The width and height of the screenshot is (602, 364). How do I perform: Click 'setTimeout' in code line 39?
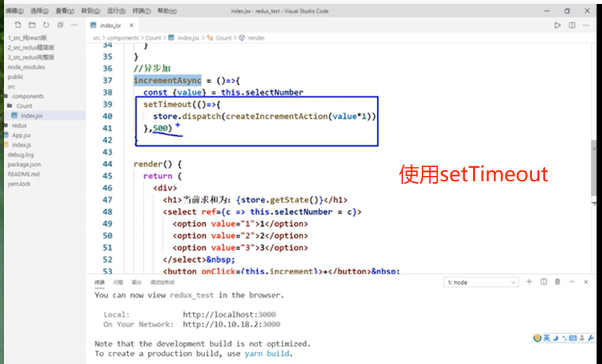(167, 105)
